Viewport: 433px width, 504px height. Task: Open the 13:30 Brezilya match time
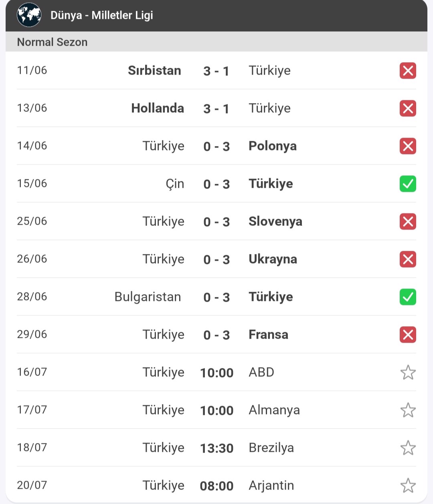pyautogui.click(x=216, y=448)
